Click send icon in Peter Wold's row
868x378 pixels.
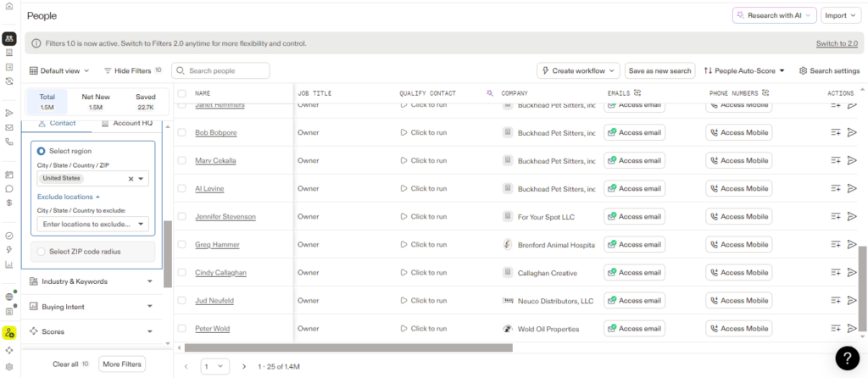click(852, 329)
